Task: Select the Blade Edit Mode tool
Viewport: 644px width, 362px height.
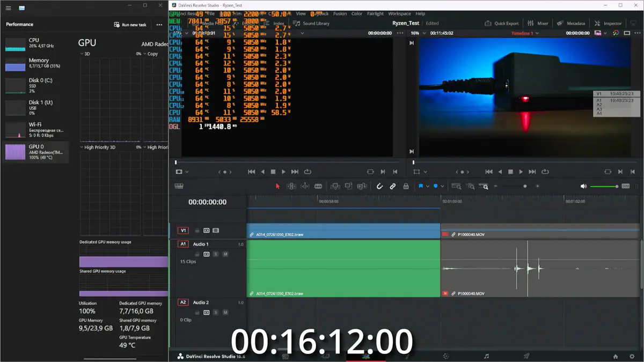Action: tap(318, 186)
